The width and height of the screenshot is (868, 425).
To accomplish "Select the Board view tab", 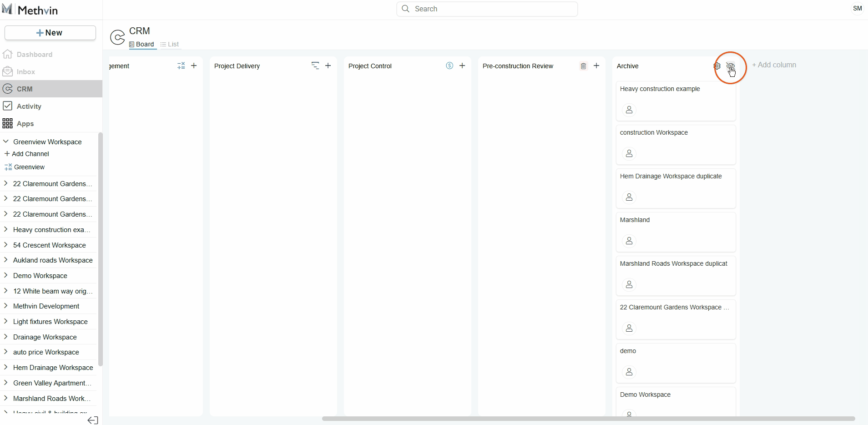I will pos(142,44).
